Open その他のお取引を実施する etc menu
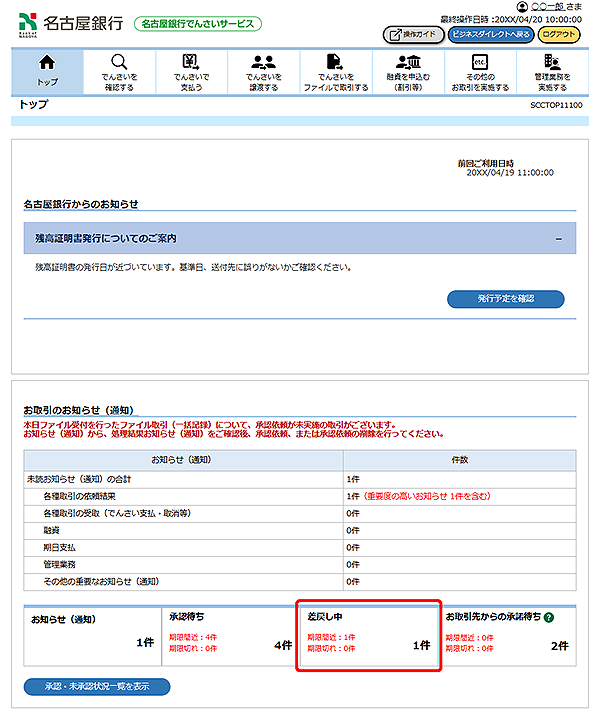The image size is (600, 714). (479, 72)
